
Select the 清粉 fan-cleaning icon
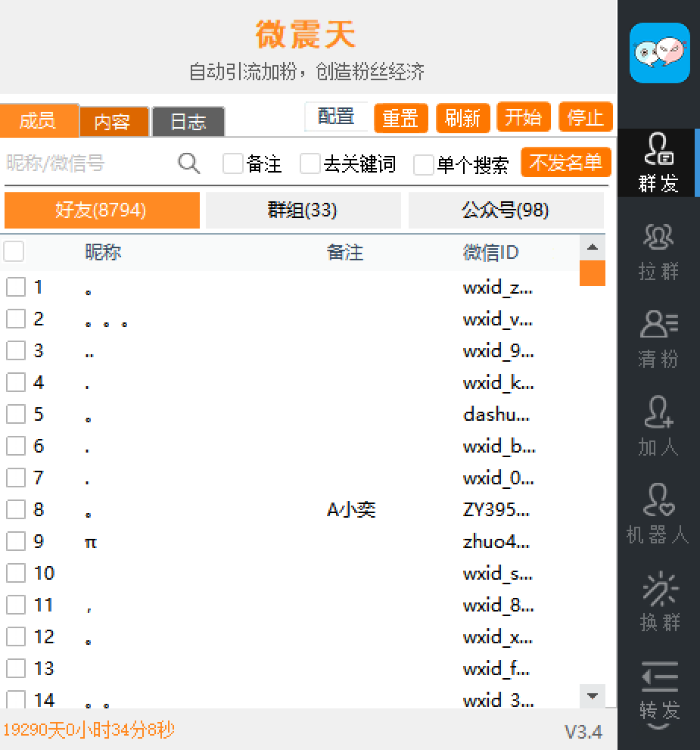click(658, 337)
